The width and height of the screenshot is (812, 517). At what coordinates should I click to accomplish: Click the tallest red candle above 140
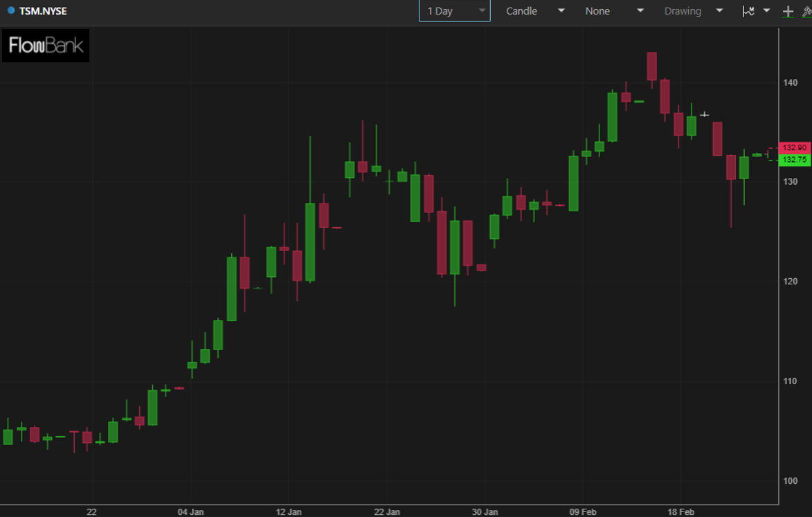coord(652,66)
